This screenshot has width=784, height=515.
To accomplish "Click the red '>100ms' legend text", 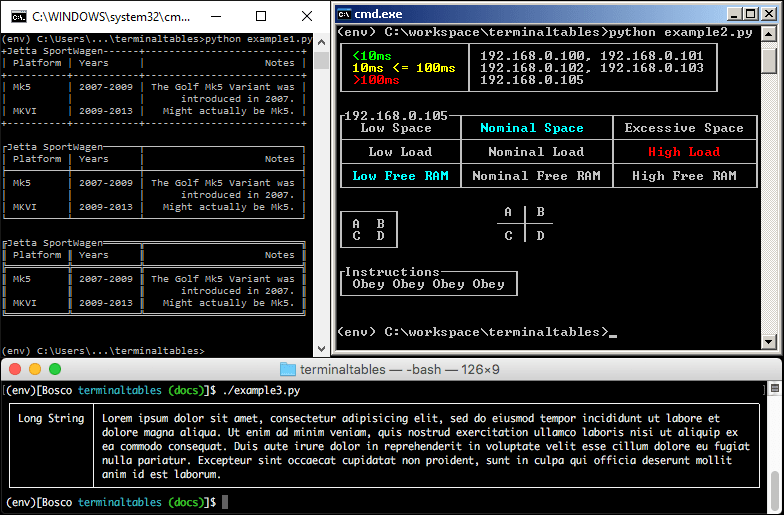I will [x=376, y=80].
